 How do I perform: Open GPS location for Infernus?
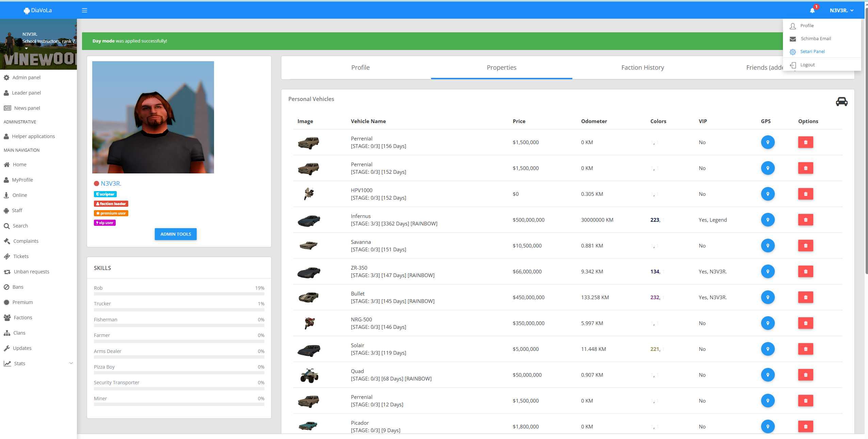(x=767, y=220)
